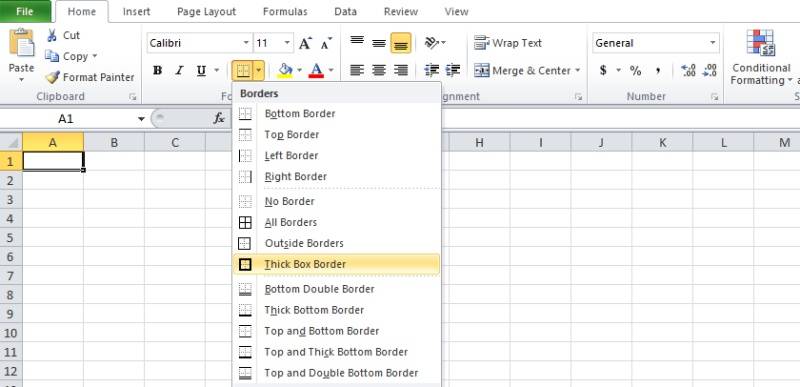Click the Insert Function fx button
Viewport: 800px width, 387px height.
[x=219, y=119]
